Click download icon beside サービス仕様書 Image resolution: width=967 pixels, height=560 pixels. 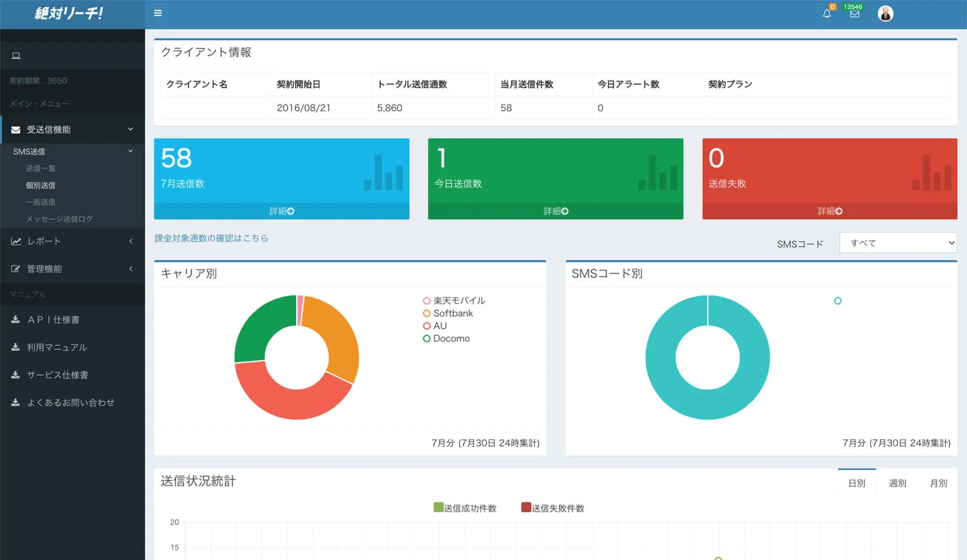[16, 375]
